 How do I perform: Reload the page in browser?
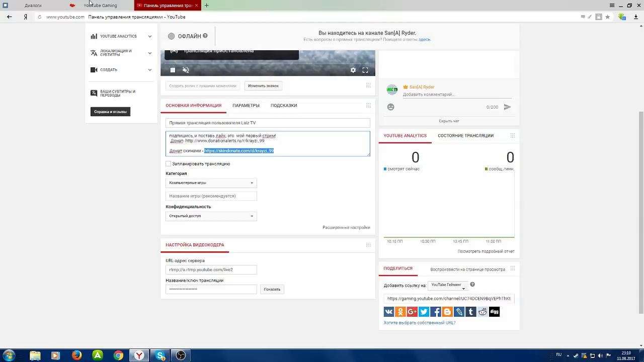tap(39, 17)
